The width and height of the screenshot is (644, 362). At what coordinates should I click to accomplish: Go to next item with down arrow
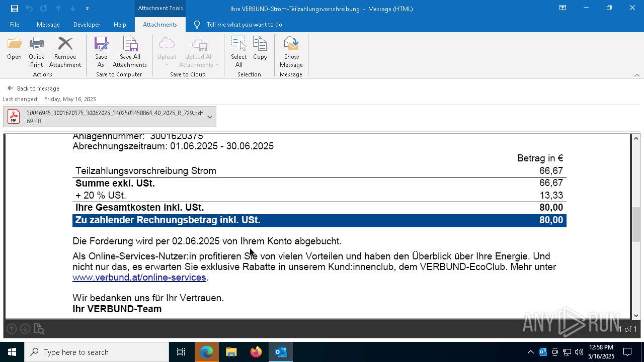(x=73, y=9)
